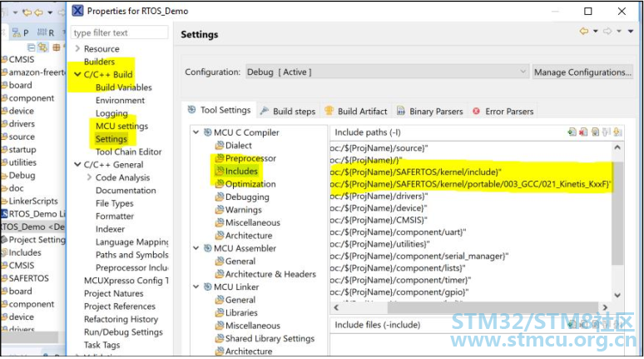Switch to Build steps tab
Screen dimensions: 644x359
(288, 112)
